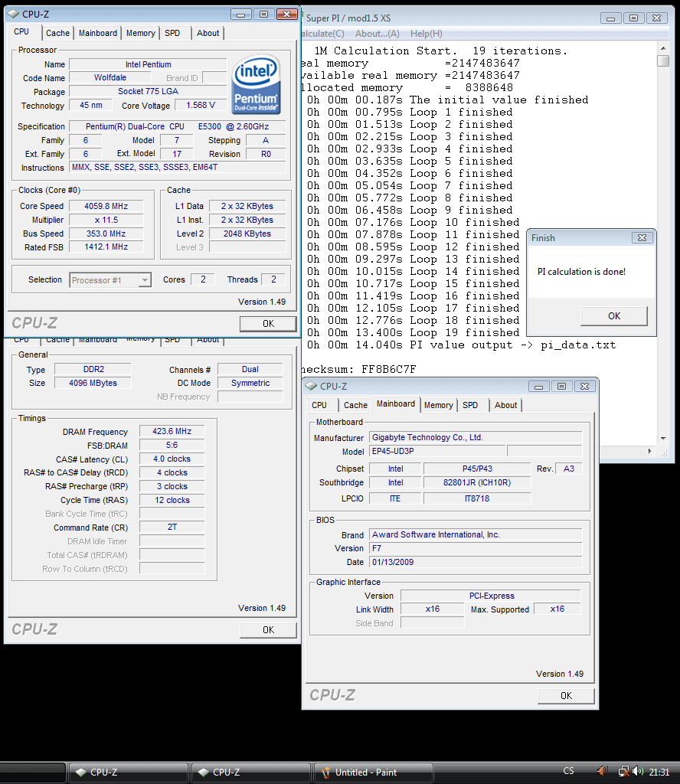Screen dimensions: 680x784
Task: Click second CPU-Z button on taskbar
Action: pyautogui.click(x=251, y=773)
